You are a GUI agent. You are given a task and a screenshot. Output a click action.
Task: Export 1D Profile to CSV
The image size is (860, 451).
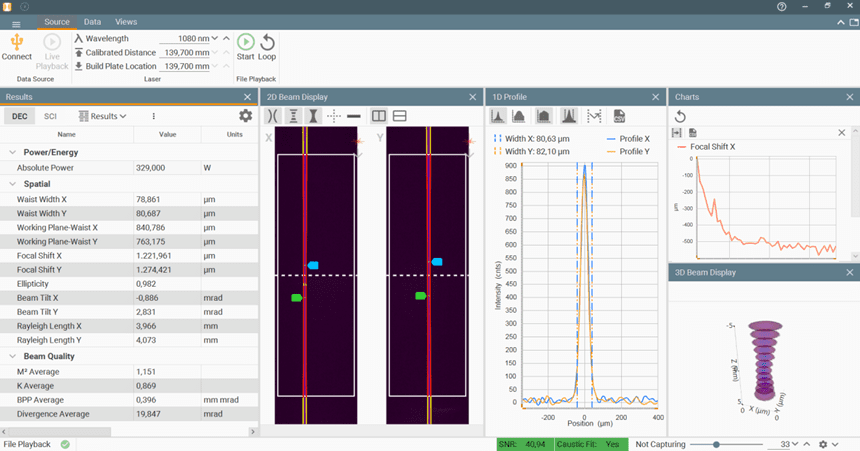pyautogui.click(x=619, y=116)
